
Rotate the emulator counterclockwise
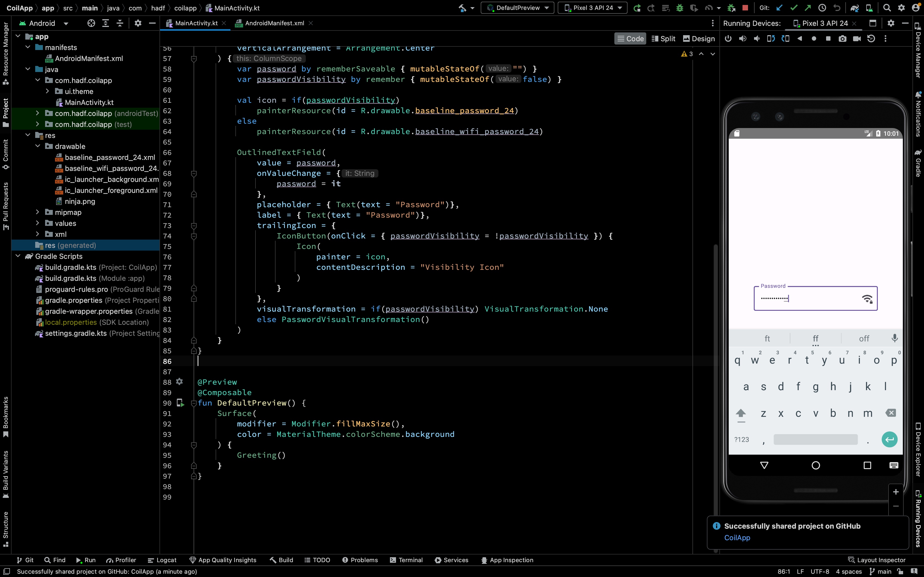(771, 38)
